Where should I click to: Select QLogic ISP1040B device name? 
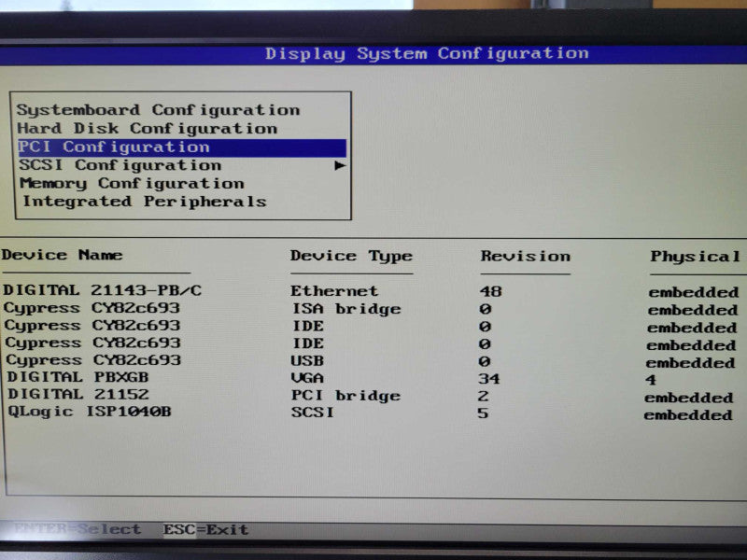[90, 412]
